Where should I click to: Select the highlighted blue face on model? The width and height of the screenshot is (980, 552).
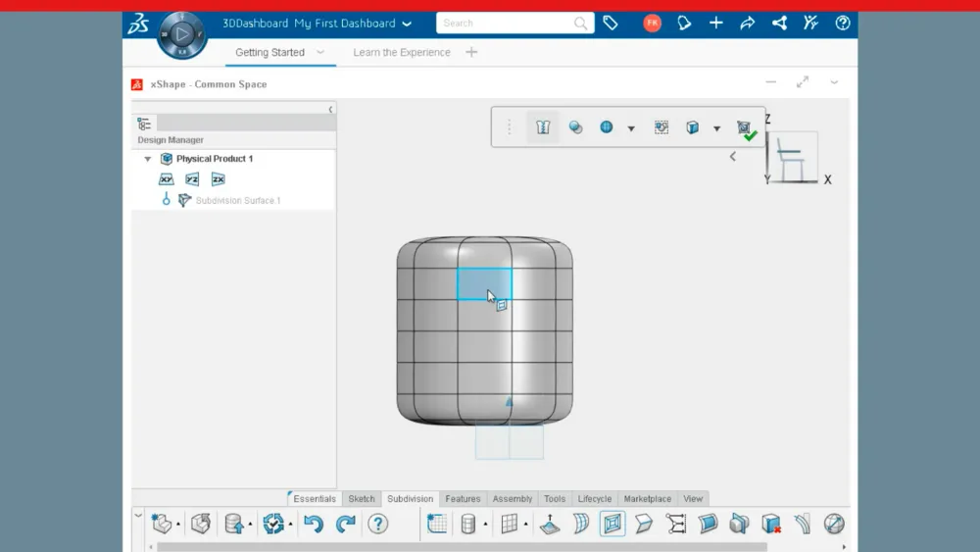coord(484,284)
